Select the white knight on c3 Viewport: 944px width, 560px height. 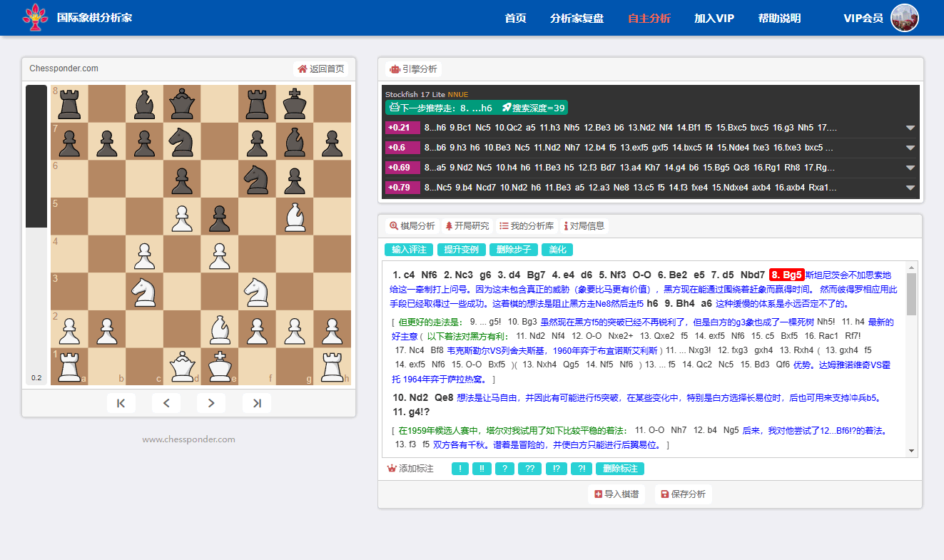click(144, 291)
